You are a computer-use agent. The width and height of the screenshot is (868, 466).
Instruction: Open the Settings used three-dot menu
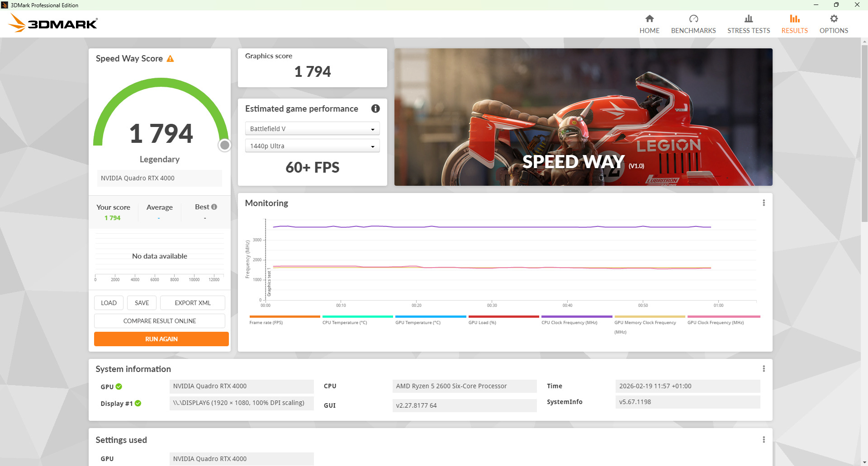(x=764, y=440)
